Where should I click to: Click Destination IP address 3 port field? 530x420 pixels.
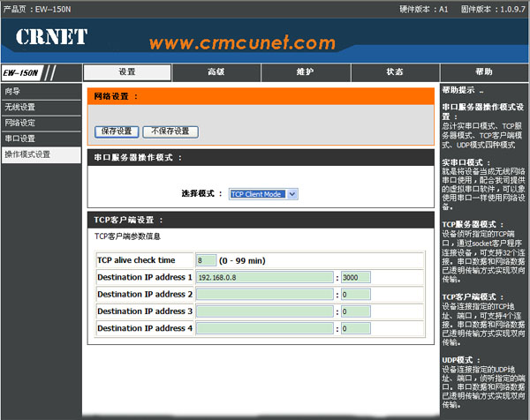[356, 311]
